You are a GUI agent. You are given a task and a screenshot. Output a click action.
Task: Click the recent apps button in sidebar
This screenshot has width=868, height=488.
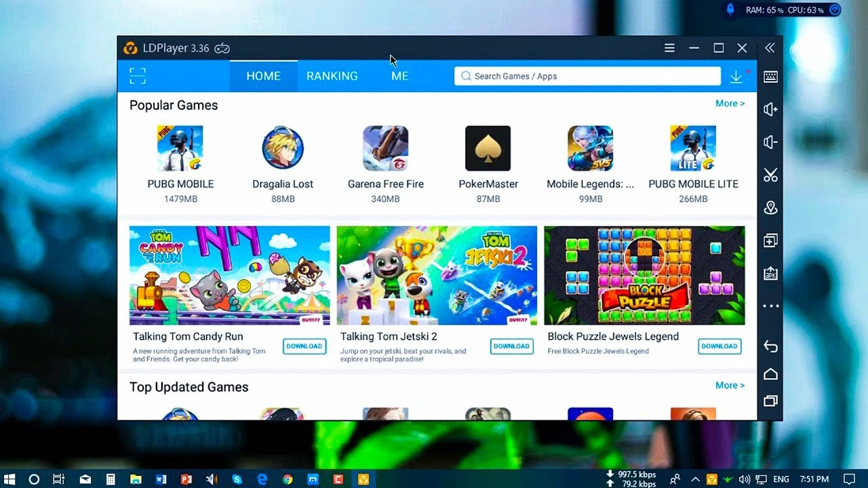770,401
